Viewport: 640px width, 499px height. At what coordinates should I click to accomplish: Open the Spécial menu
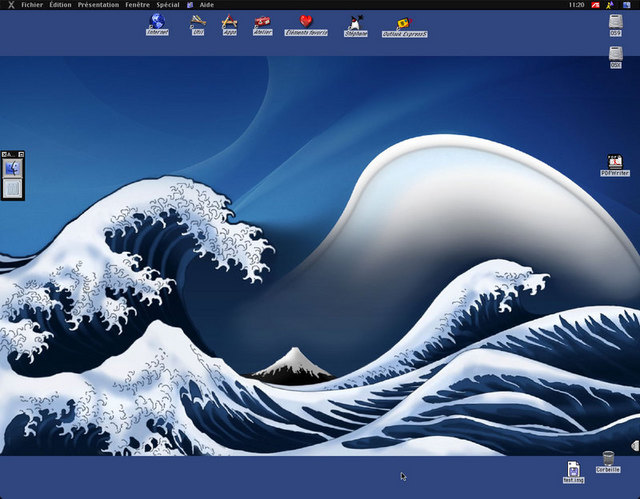click(168, 5)
